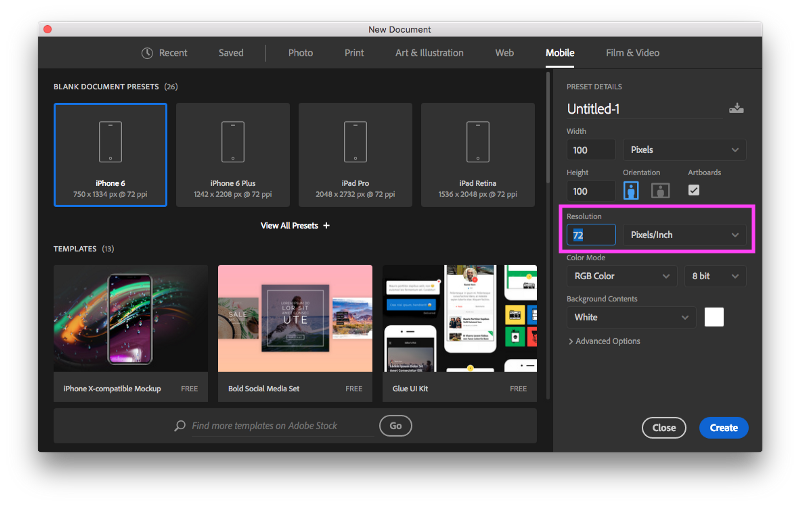800x506 pixels.
Task: Expand Advanced Options
Action: click(x=604, y=341)
